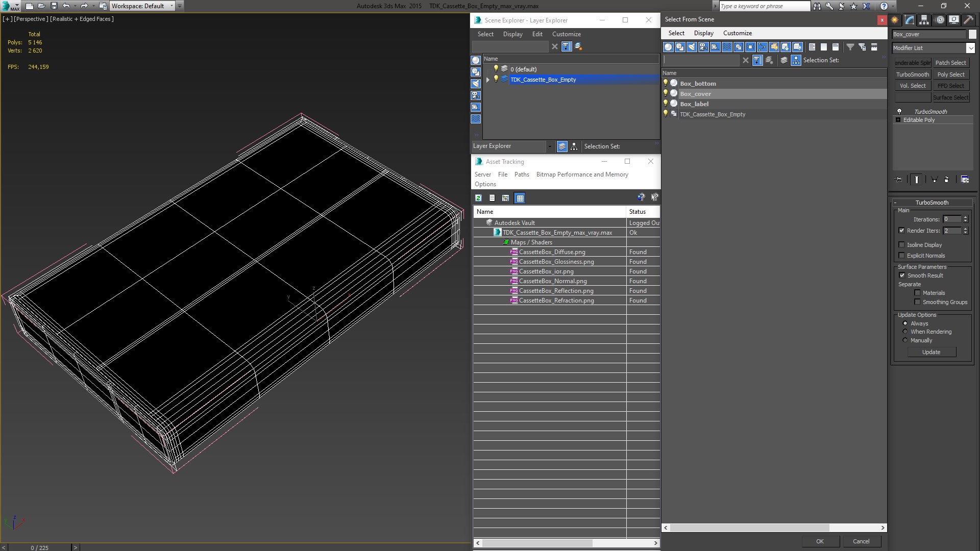The image size is (980, 551).
Task: Expand the Editable Poly modifier
Action: [898, 120]
